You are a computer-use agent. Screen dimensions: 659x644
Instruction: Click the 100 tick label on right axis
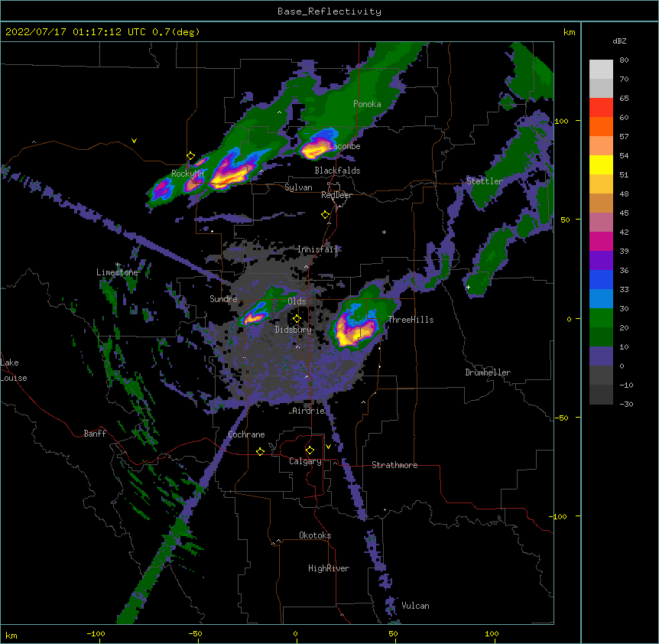coord(561,121)
